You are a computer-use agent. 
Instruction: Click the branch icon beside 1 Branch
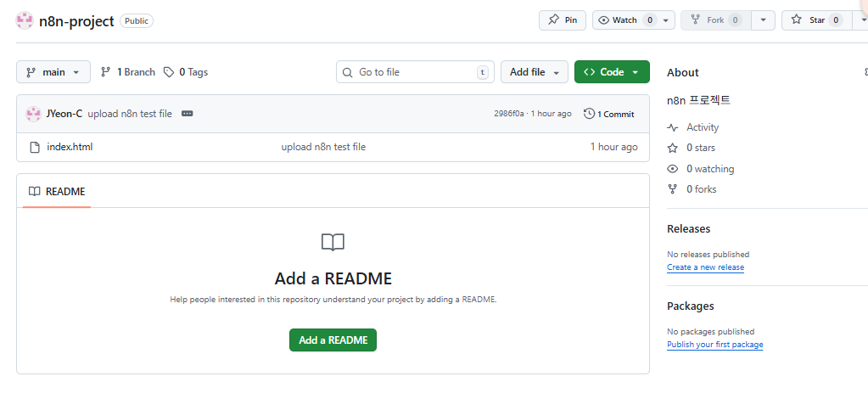106,72
